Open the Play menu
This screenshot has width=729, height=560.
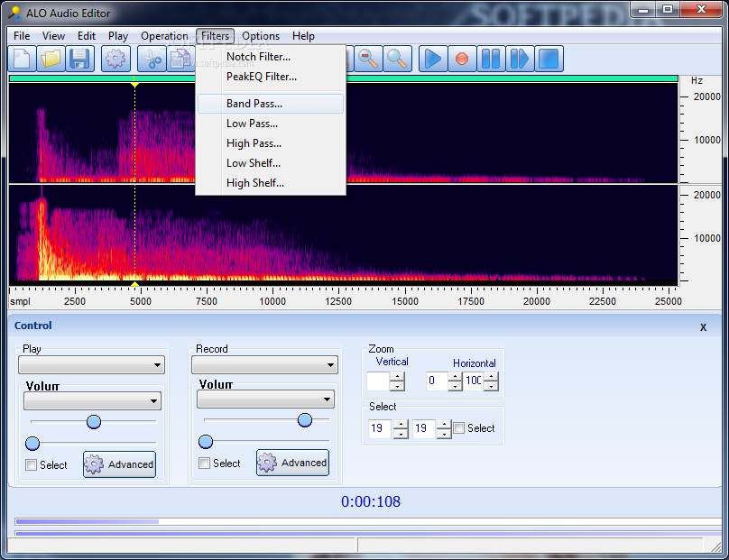click(x=118, y=36)
